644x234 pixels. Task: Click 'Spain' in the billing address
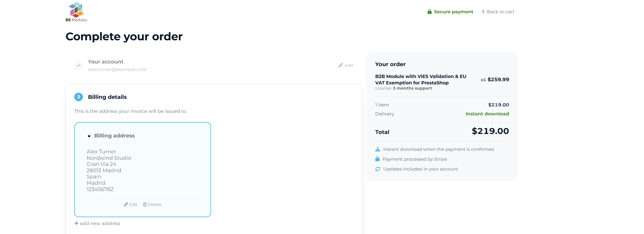pos(94,177)
